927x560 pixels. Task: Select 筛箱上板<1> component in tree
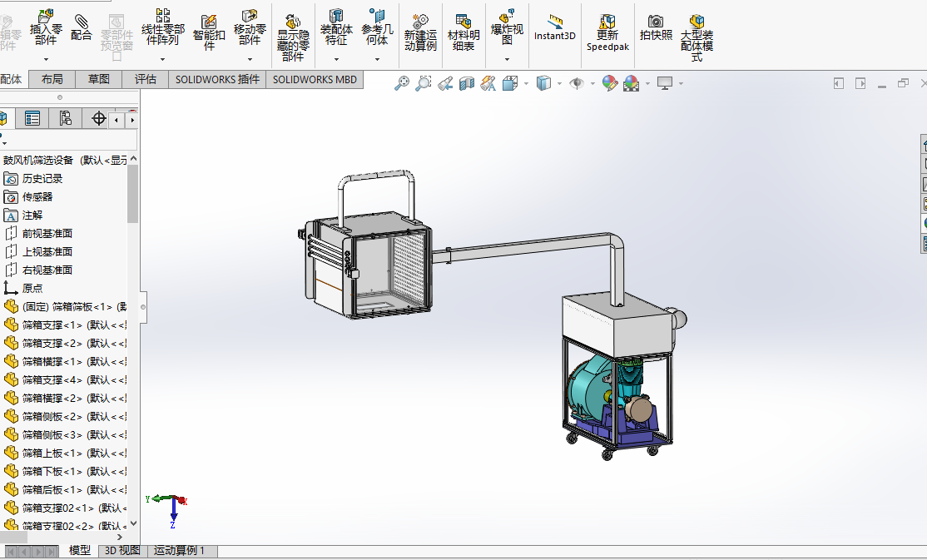pyautogui.click(x=65, y=453)
